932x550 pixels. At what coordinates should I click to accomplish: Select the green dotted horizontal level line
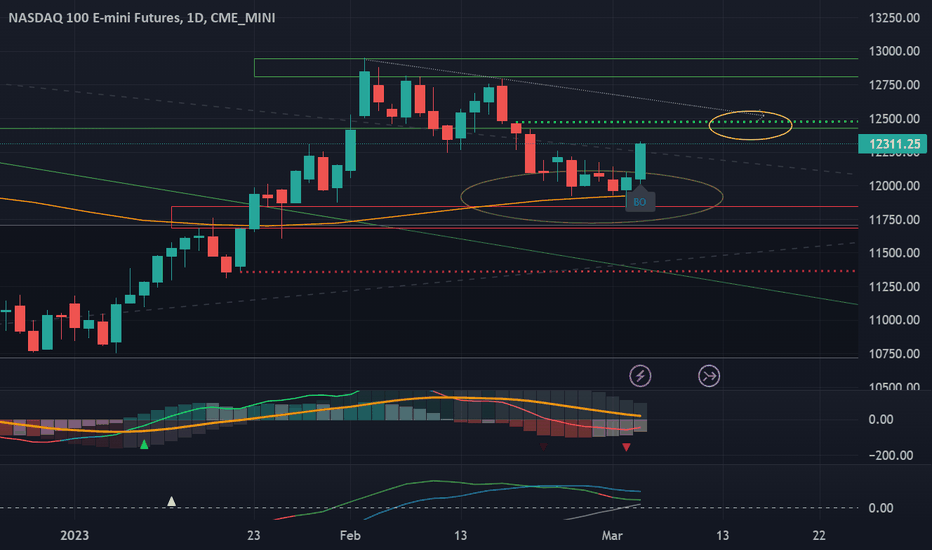(687, 122)
